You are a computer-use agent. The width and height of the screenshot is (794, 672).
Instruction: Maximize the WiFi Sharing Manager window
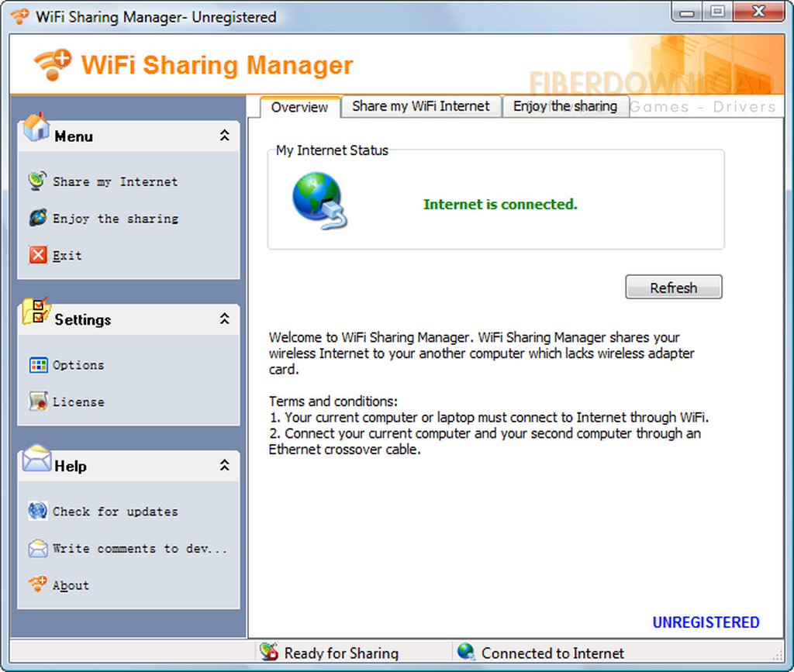click(x=717, y=12)
